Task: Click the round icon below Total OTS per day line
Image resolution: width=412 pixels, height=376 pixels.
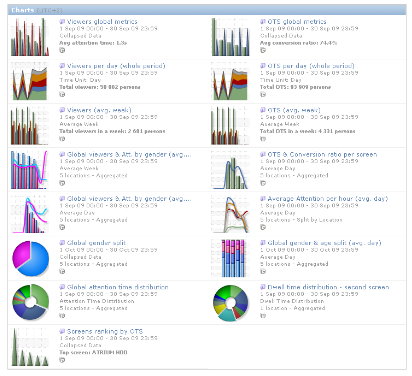Action: [x=263, y=94]
